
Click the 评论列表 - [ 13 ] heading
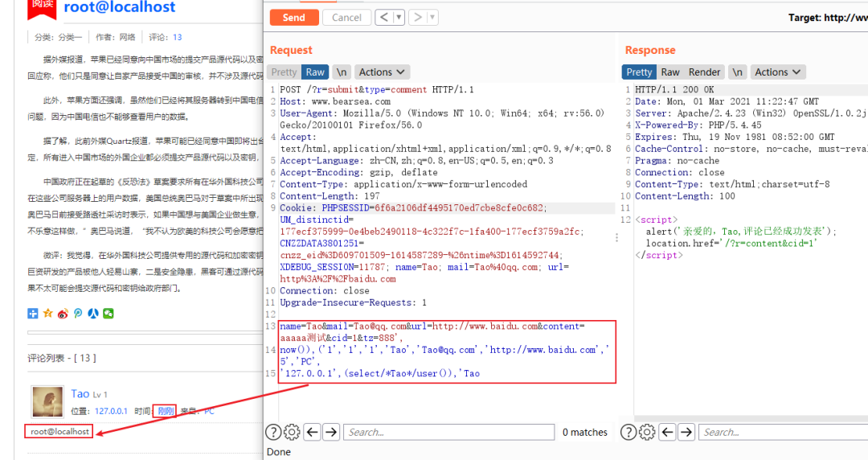[x=61, y=358]
